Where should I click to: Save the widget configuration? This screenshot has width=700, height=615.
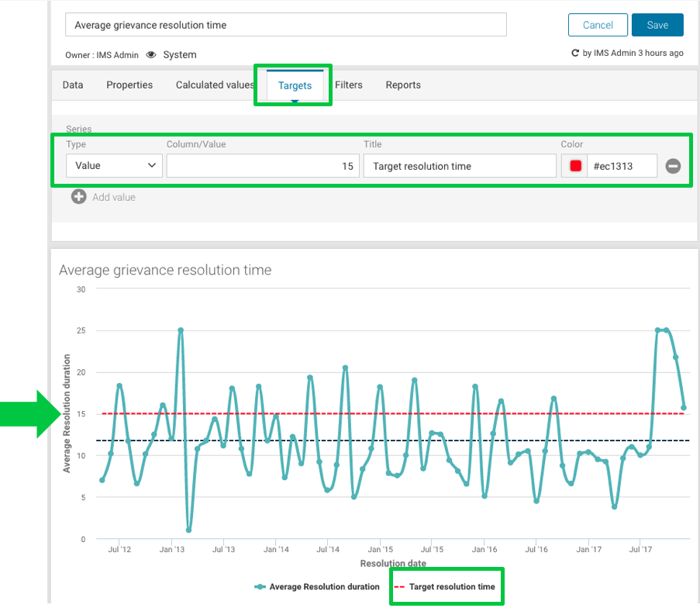pos(657,24)
